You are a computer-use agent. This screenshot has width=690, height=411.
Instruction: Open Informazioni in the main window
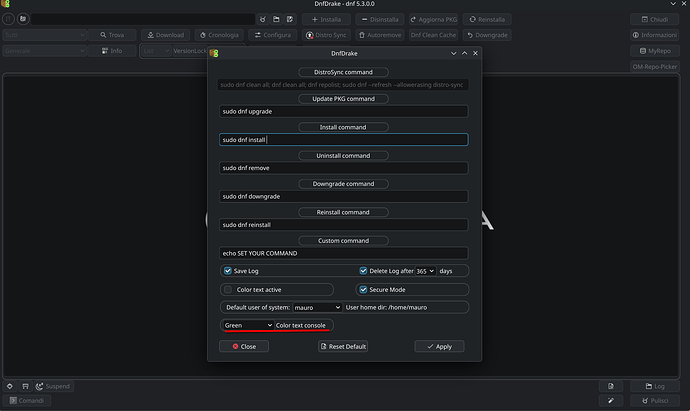[654, 35]
